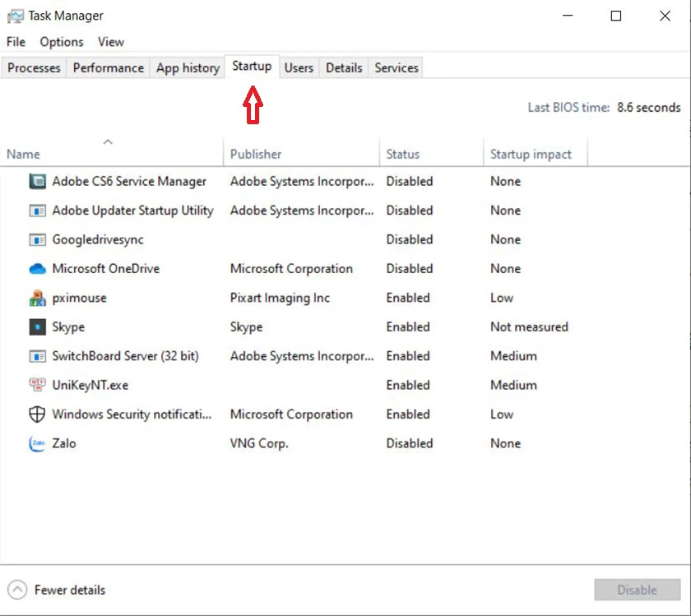Click the Pixart Imaging Inc publisher
The image size is (691, 616).
pos(280,299)
